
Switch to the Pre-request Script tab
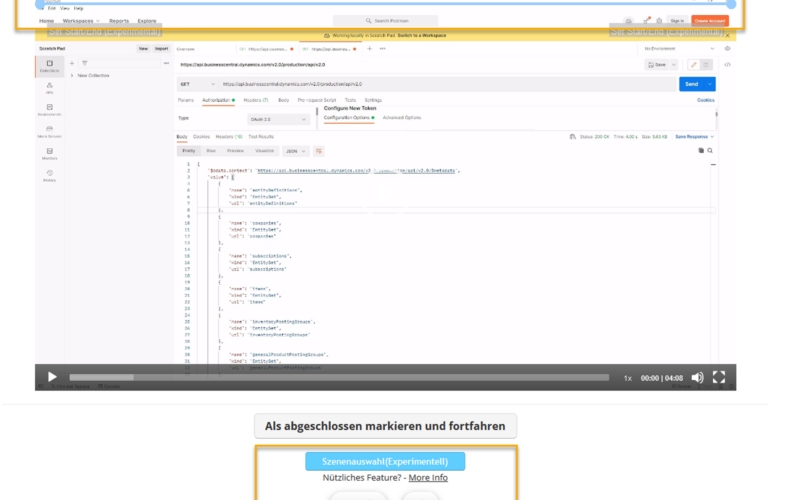[317, 100]
